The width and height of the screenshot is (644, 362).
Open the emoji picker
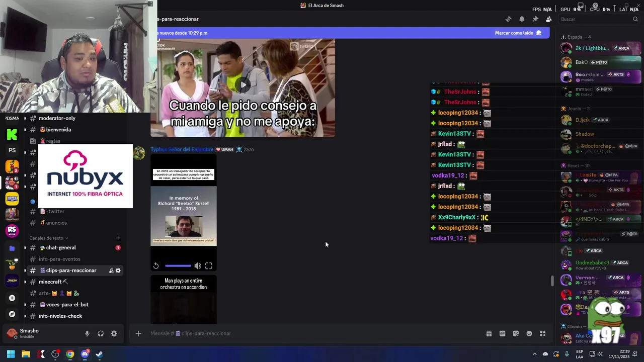point(529,333)
